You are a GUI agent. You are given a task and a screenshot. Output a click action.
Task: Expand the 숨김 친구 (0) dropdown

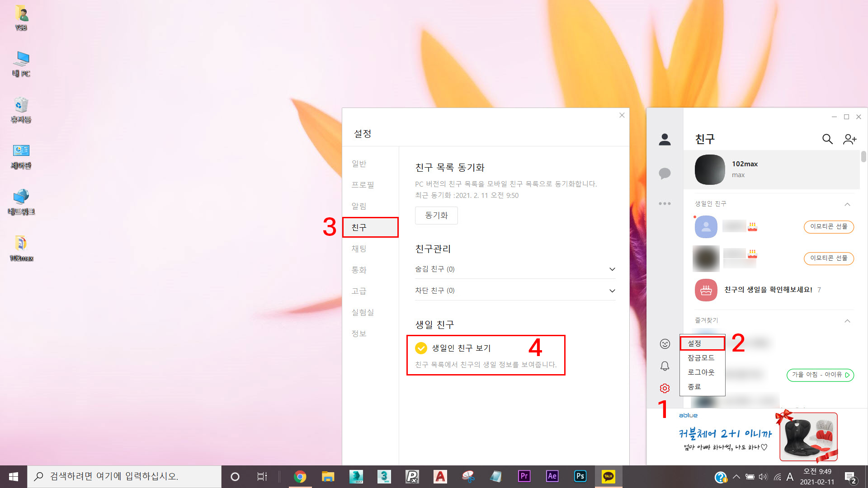612,269
